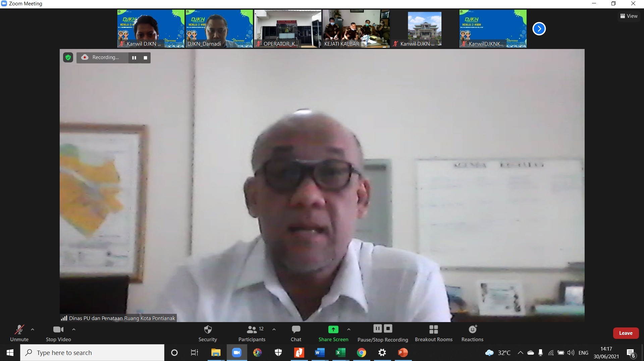644x361 pixels.
Task: Open Zoom from the Windows taskbar
Action: coord(237,353)
